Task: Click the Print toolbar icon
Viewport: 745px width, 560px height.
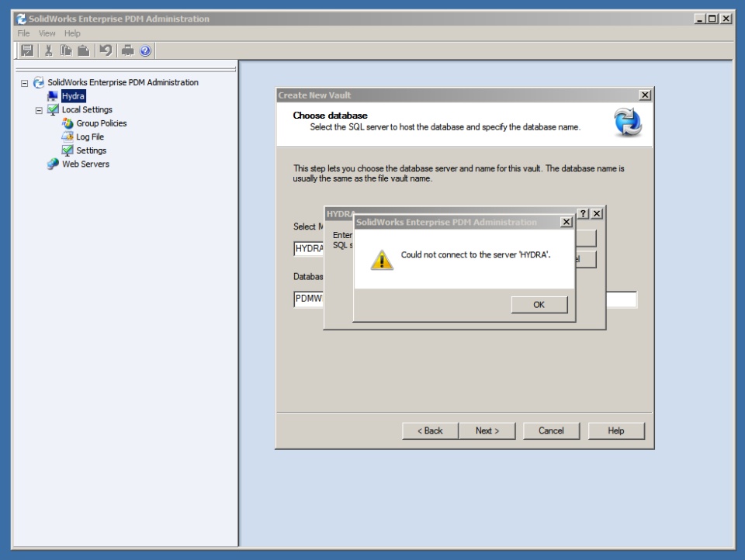Action: click(128, 50)
